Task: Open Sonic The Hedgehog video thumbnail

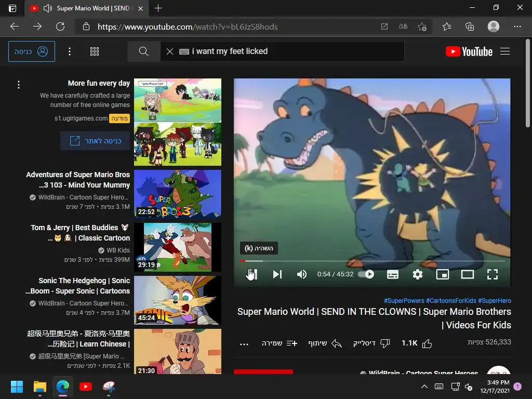Action: tap(178, 300)
